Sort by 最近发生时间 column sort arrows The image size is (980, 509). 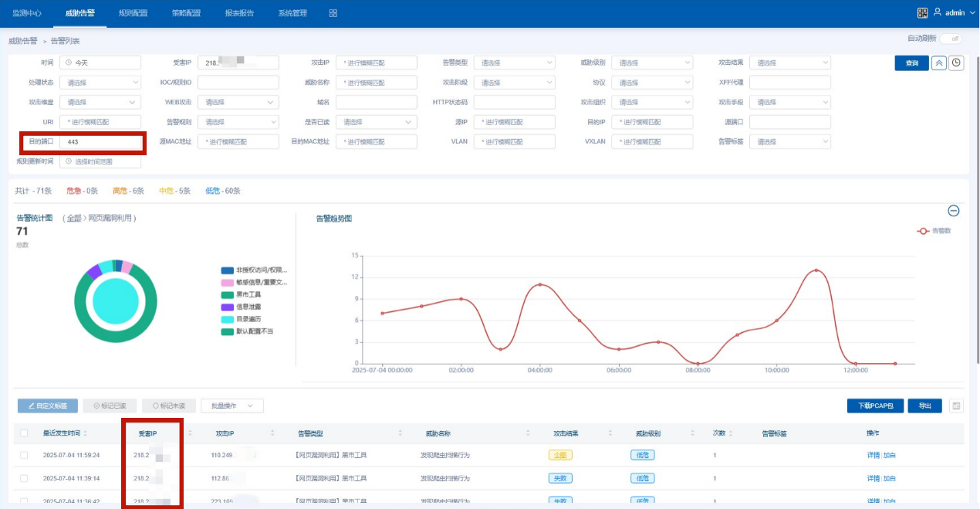[85, 433]
